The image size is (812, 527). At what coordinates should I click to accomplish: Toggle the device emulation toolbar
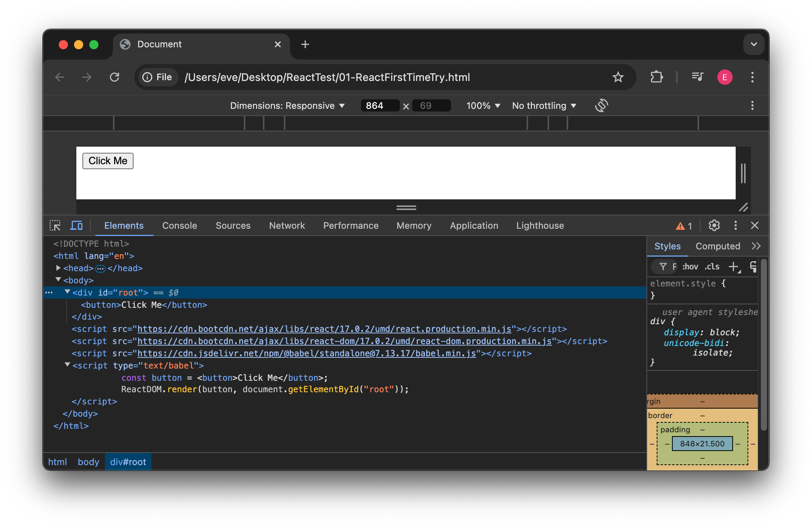tap(76, 225)
